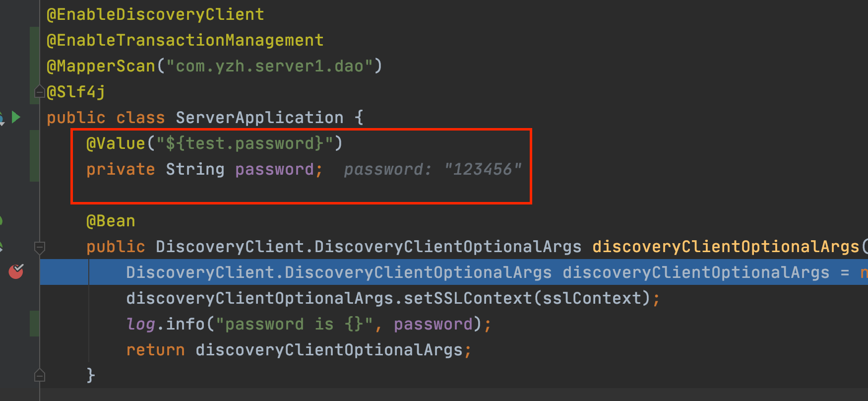Click the "com.yzh.server1.dao" string

(269, 66)
